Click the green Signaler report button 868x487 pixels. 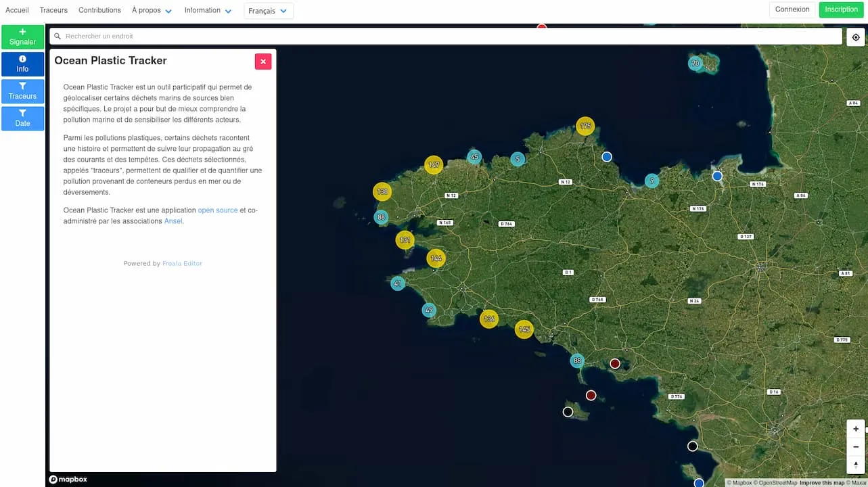coord(22,37)
